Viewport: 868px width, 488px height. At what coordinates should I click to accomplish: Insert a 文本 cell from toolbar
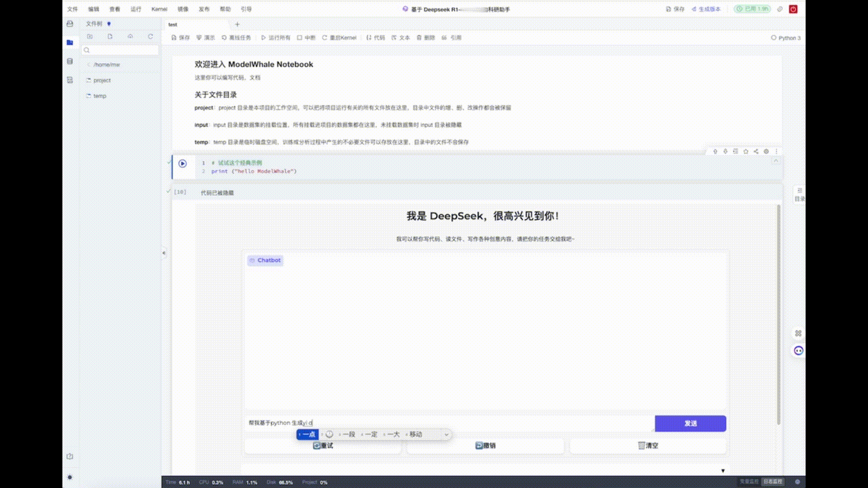pyautogui.click(x=401, y=38)
